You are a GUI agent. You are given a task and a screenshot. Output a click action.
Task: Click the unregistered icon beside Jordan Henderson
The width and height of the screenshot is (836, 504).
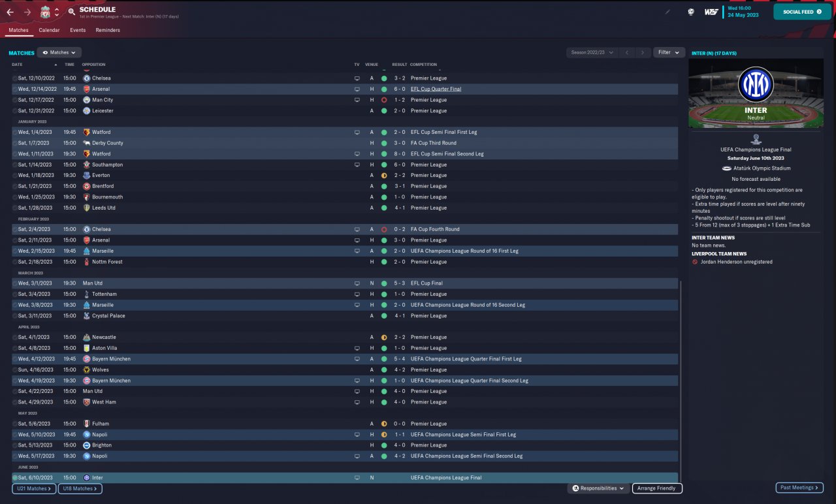click(x=695, y=262)
